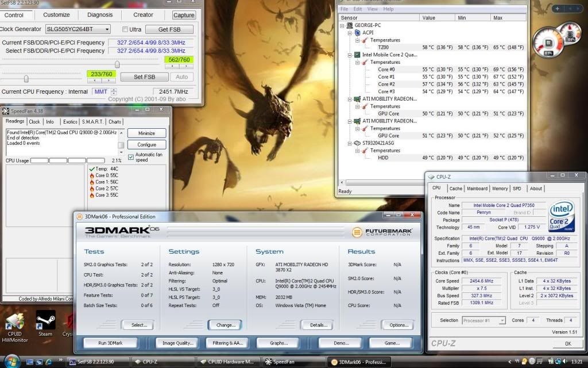Click GEORGE-PC computer icon in HWMonitor
588x368 pixels.
click(350, 25)
